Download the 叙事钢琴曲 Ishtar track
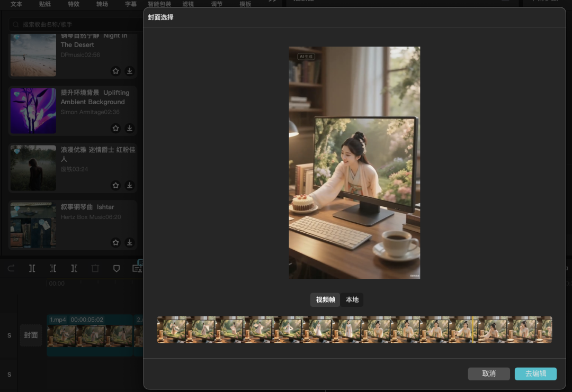The image size is (572, 392). (x=129, y=242)
